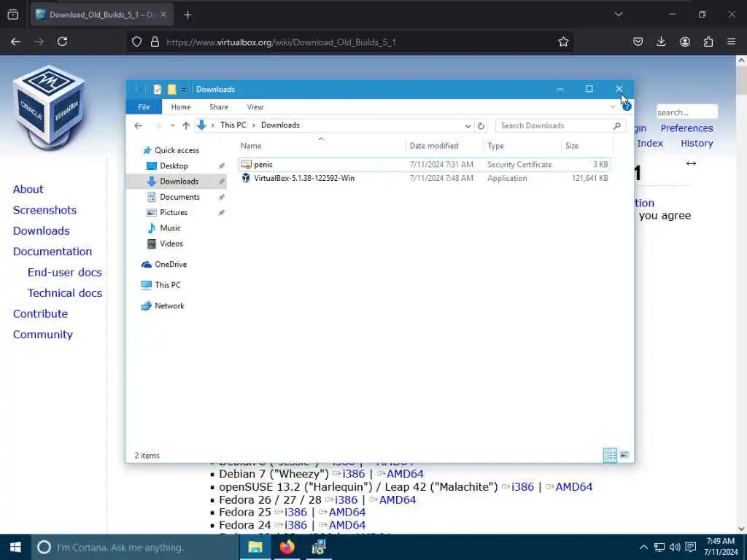Image resolution: width=747 pixels, height=560 pixels.
Task: Select Music in navigation pane
Action: [x=170, y=228]
